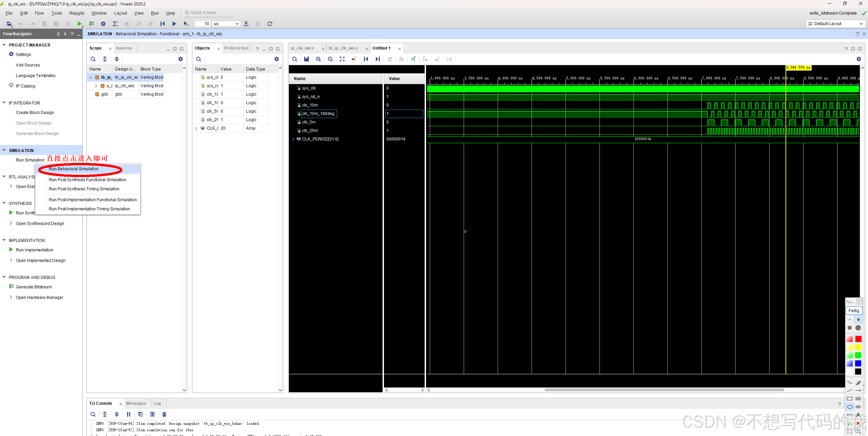Switch to the tb_ip_clk_wiz.v tab
Image resolution: width=868 pixels, height=436 pixels.
pos(343,48)
